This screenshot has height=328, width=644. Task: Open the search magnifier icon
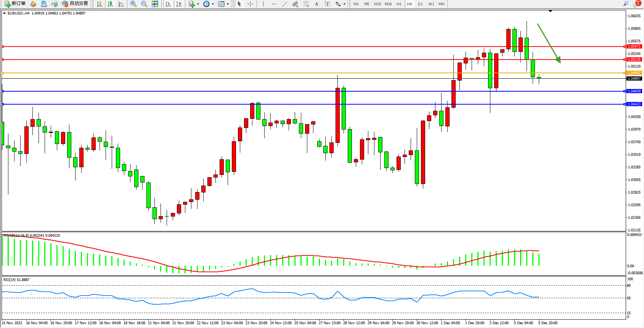point(626,4)
